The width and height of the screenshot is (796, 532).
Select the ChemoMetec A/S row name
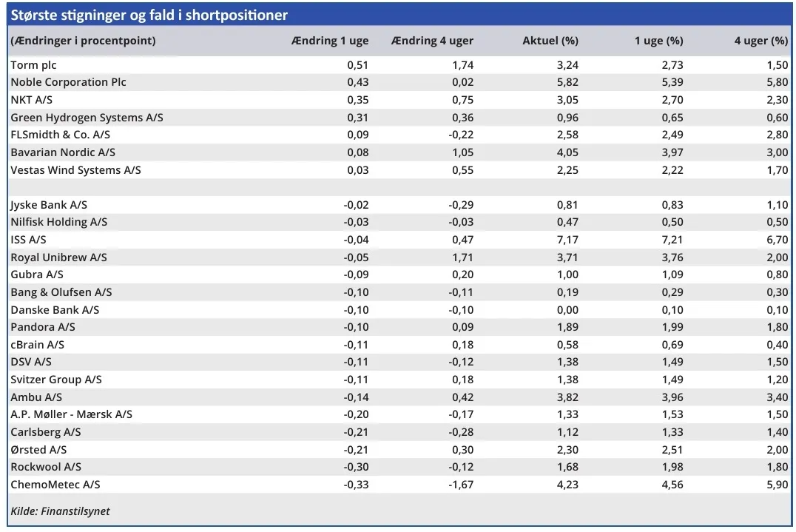tap(55, 485)
